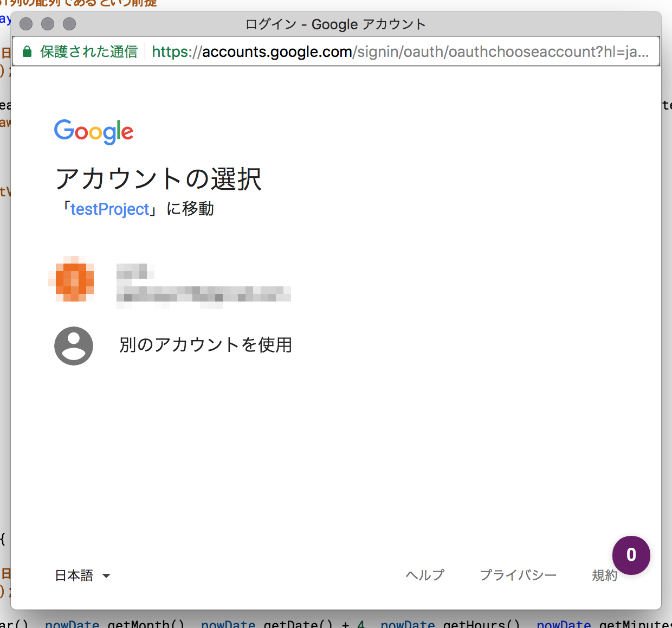Screen dimensions: 672x628
Task: Open the 規約 terms link
Action: [x=604, y=575]
